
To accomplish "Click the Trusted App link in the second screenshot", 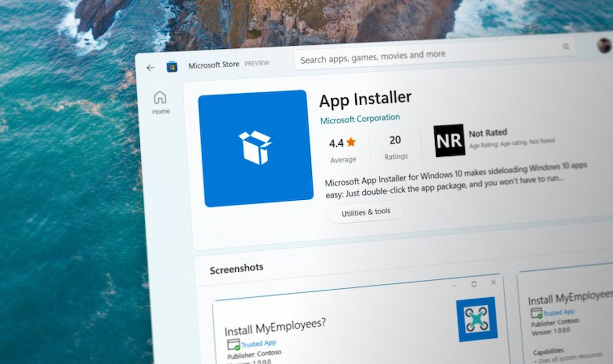I will (558, 312).
